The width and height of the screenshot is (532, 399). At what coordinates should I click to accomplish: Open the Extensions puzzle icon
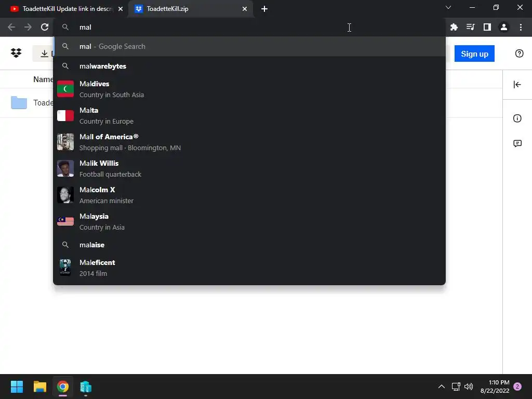(x=454, y=27)
